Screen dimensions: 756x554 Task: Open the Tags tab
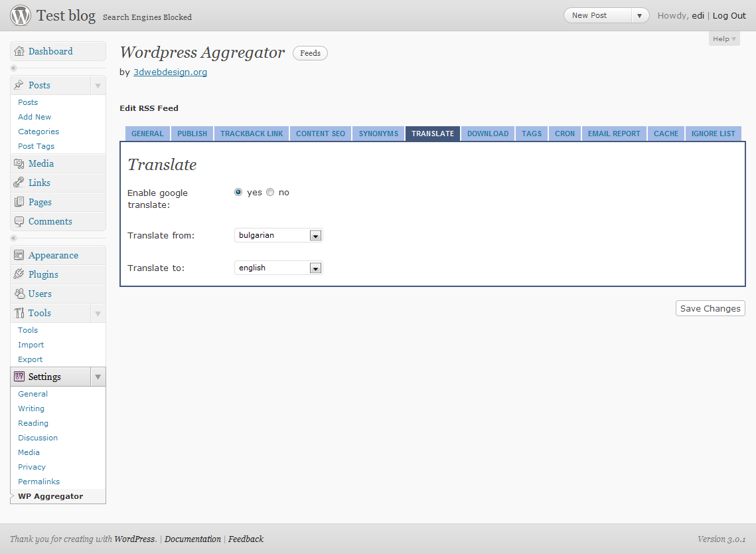tap(532, 134)
